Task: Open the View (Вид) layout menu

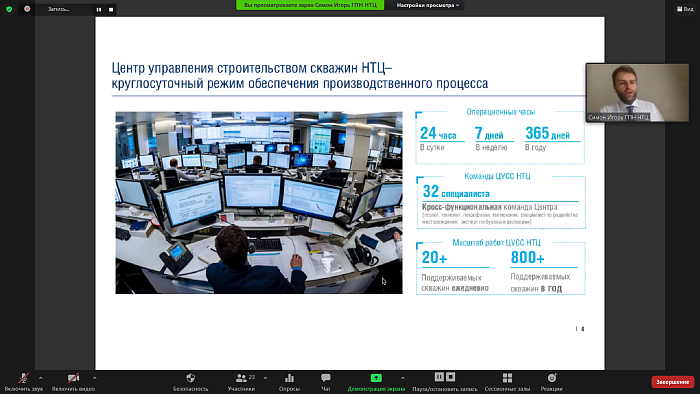Action: click(x=685, y=9)
